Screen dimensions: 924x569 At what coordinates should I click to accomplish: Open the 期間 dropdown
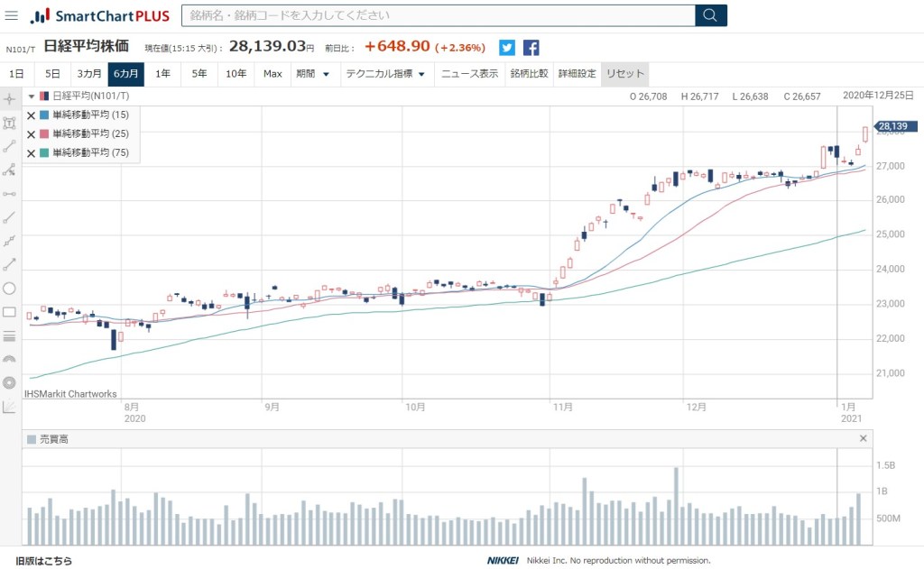pyautogui.click(x=313, y=74)
